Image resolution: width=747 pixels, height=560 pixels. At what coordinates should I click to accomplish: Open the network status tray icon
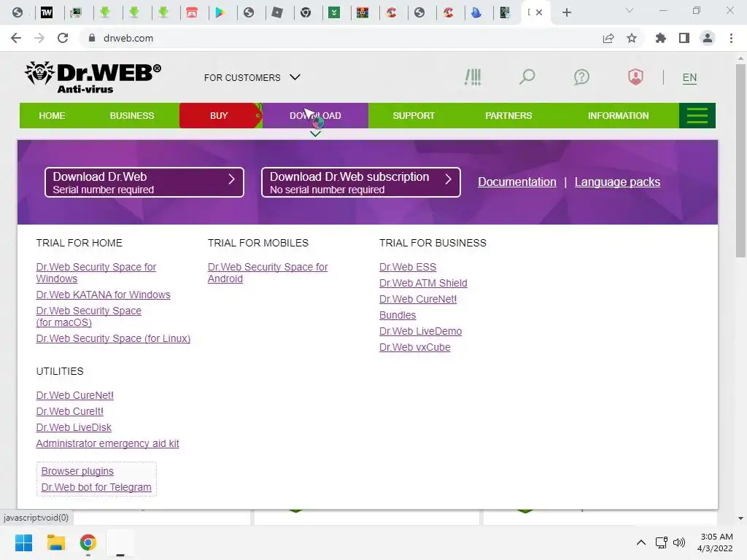pyautogui.click(x=661, y=542)
